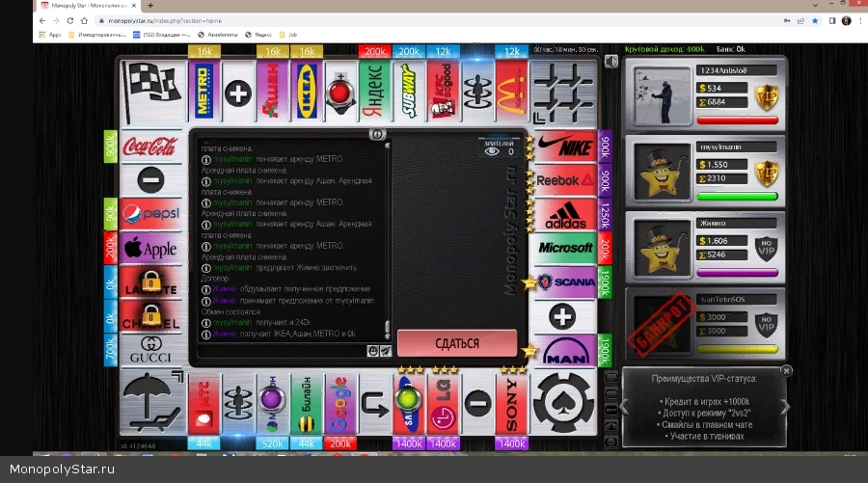Select the SCANIA property cell

[x=564, y=282]
